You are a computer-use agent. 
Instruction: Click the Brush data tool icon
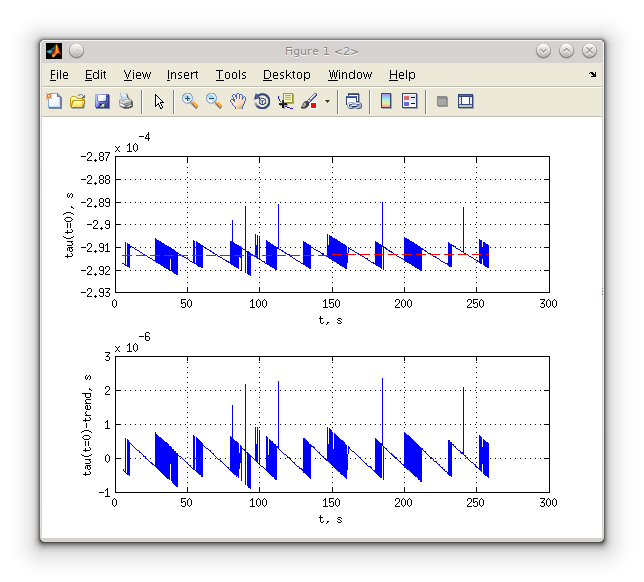(x=309, y=101)
